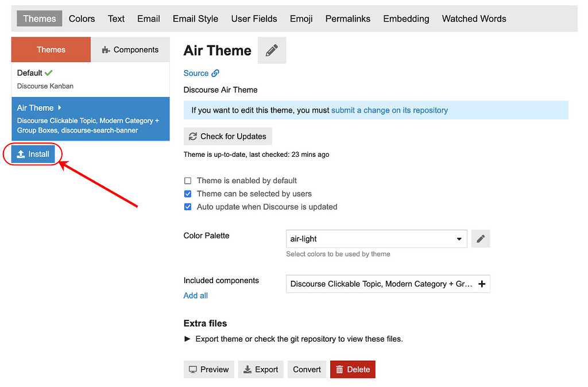Click the pencil icon beside Air Theme title

coord(272,51)
